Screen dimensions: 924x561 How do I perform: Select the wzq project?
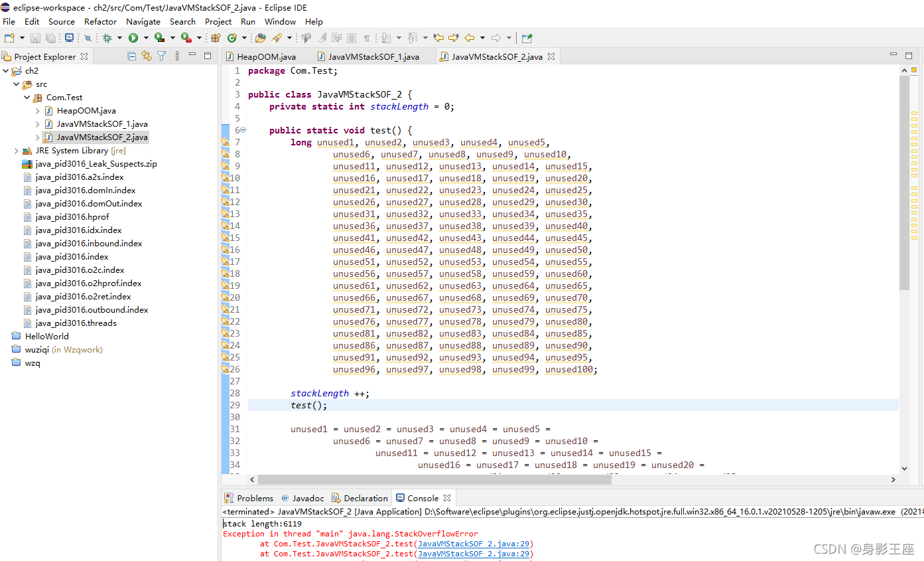(x=32, y=362)
